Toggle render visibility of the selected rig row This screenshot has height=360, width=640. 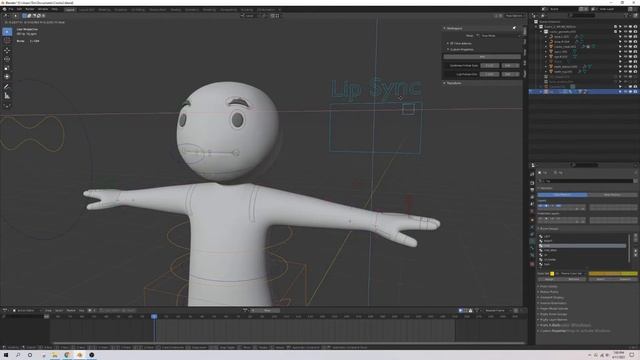(635, 92)
